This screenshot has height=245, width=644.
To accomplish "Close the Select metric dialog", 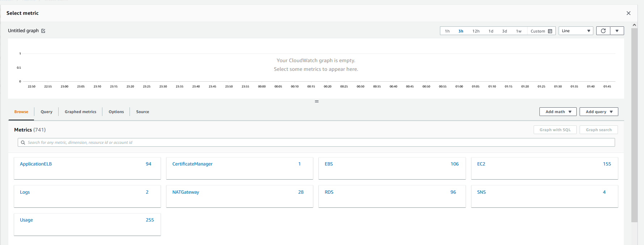I will pyautogui.click(x=628, y=13).
